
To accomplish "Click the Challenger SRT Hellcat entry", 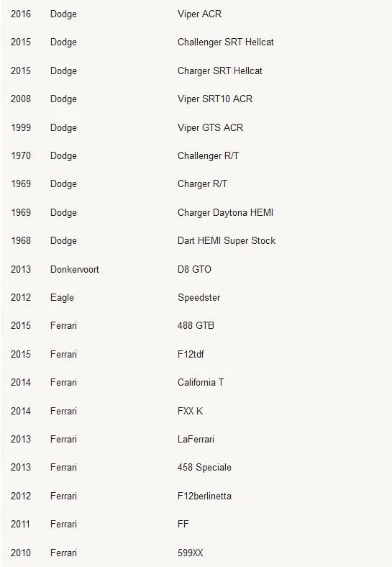I will (226, 42).
